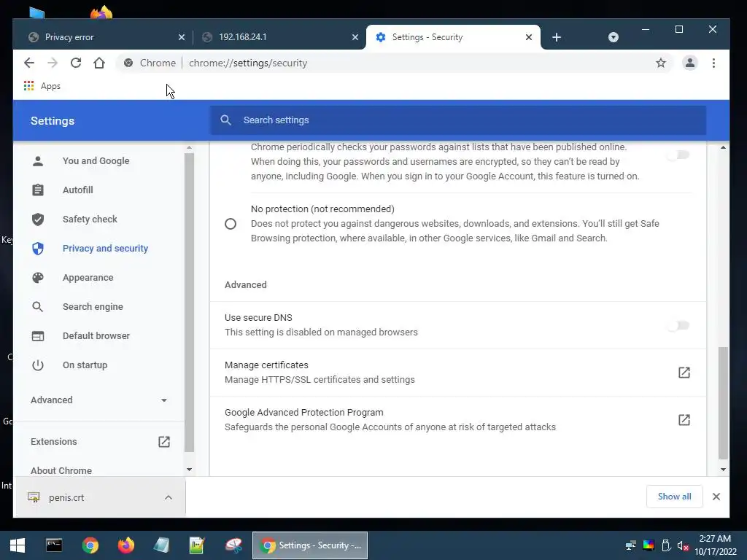Open Search engine settings
This screenshot has height=560, width=747.
point(93,307)
